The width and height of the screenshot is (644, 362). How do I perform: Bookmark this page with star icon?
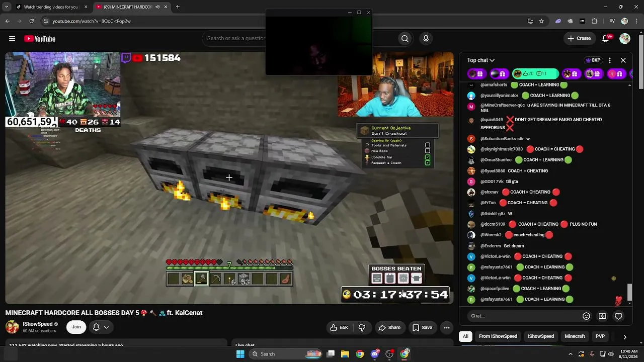coord(541,21)
